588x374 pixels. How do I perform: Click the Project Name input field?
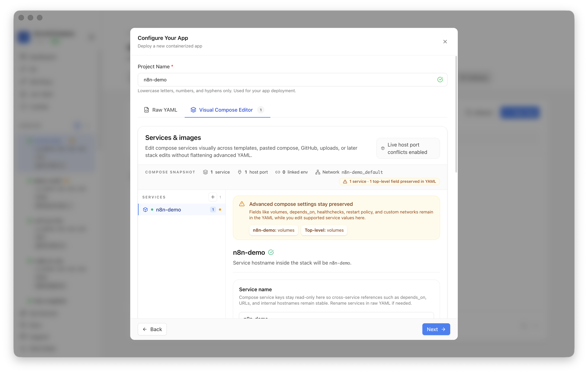click(292, 80)
